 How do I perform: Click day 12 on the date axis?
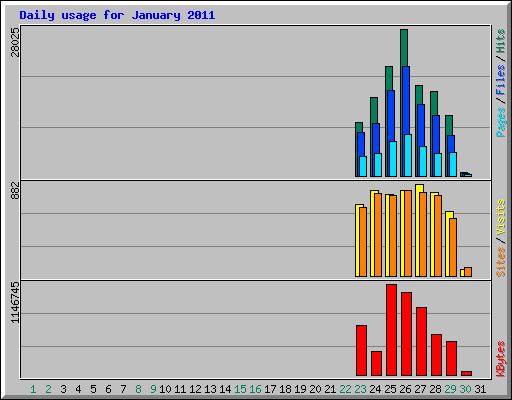coord(195,389)
